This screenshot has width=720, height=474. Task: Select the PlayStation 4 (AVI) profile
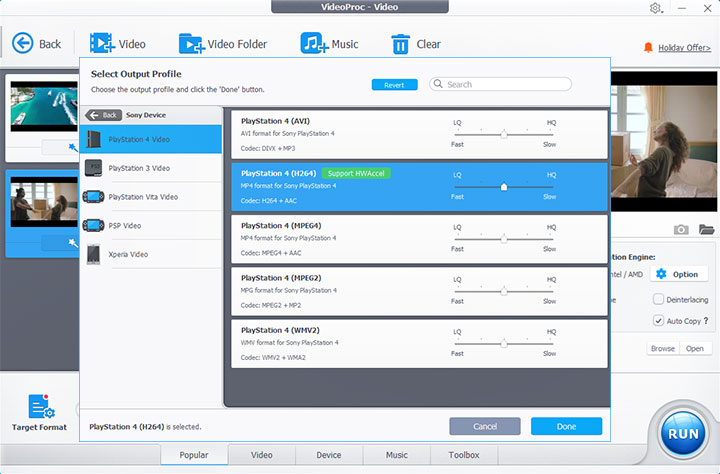click(x=419, y=135)
